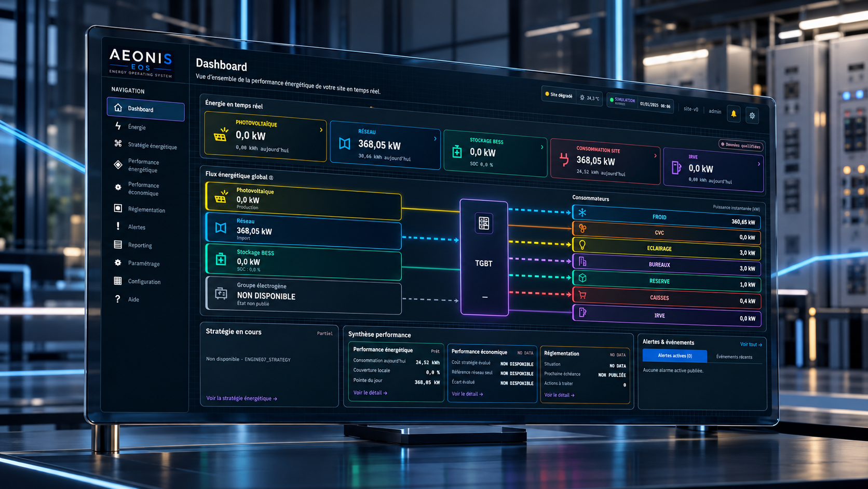868x489 pixels.
Task: Click the info icon beside Flux énergétique global
Action: pyautogui.click(x=271, y=178)
